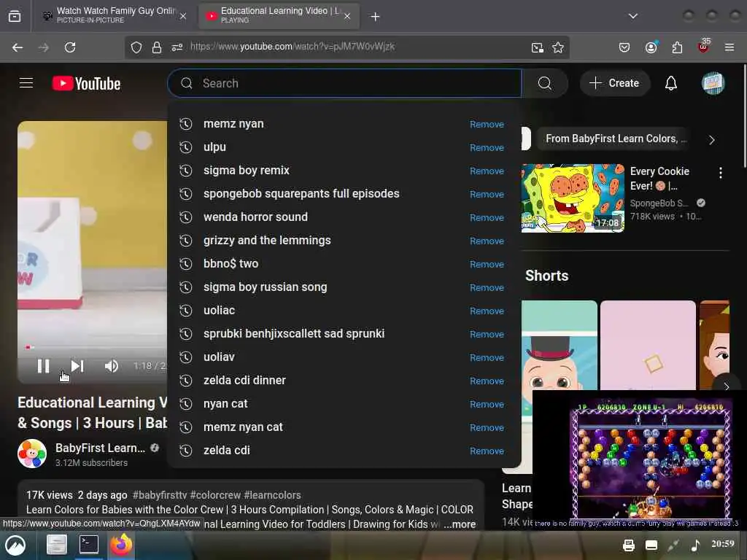Bookmark this page with the star
The width and height of the screenshot is (747, 560).
[558, 47]
